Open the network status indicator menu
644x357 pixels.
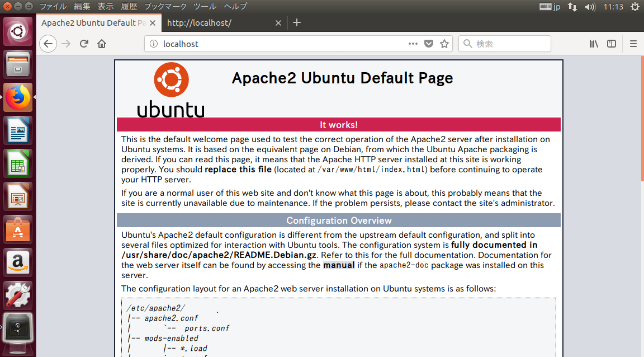point(572,6)
